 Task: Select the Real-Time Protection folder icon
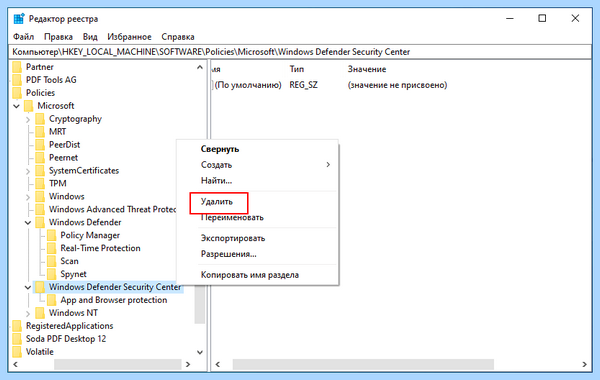click(52, 248)
